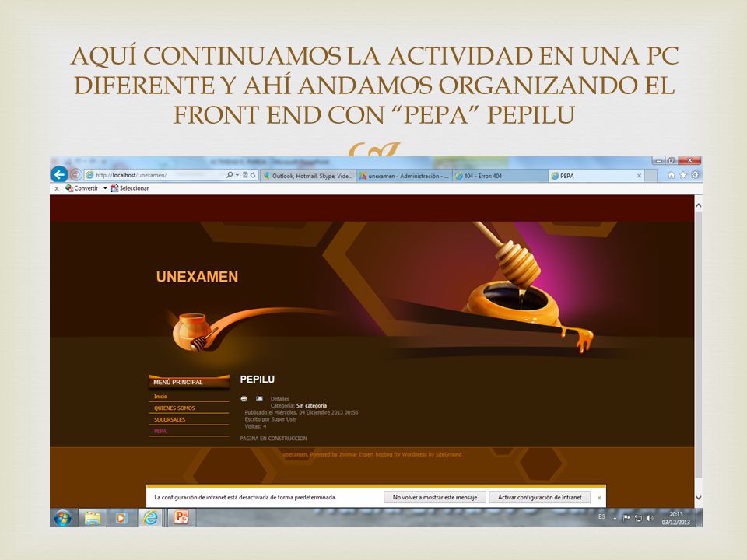
Task: Close the PEPA tab
Action: pos(640,176)
